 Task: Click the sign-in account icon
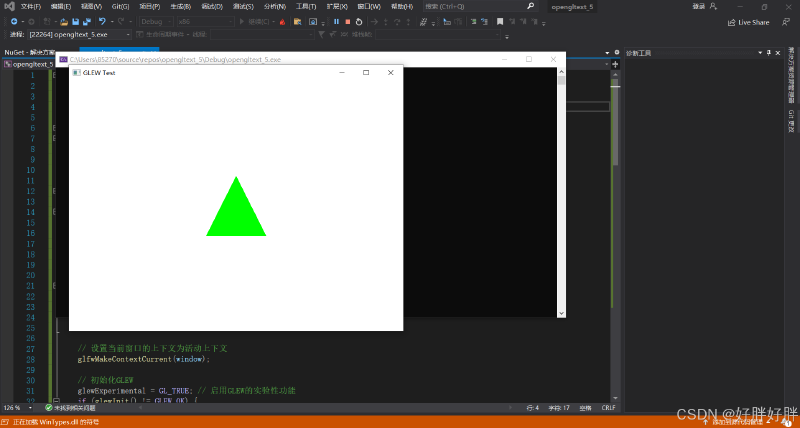pyautogui.click(x=713, y=6)
